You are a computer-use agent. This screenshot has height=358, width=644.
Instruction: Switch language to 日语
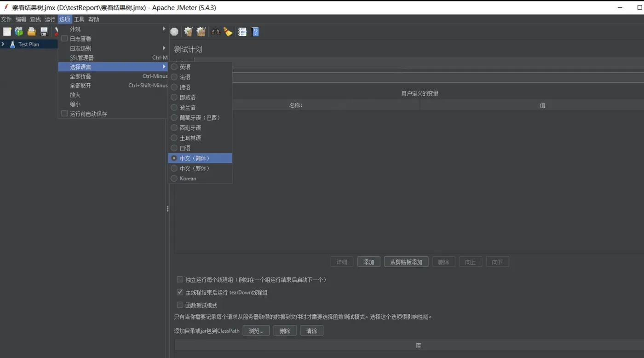[200, 148]
